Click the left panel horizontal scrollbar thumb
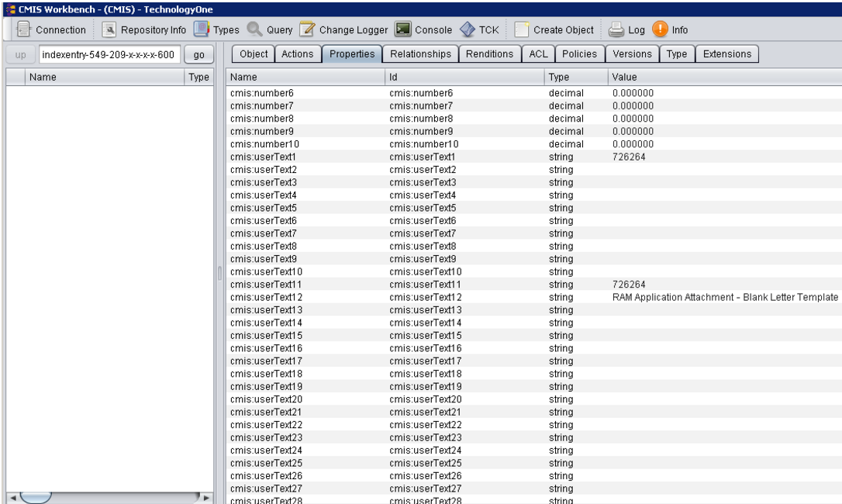The height and width of the screenshot is (504, 842). pyautogui.click(x=36, y=498)
